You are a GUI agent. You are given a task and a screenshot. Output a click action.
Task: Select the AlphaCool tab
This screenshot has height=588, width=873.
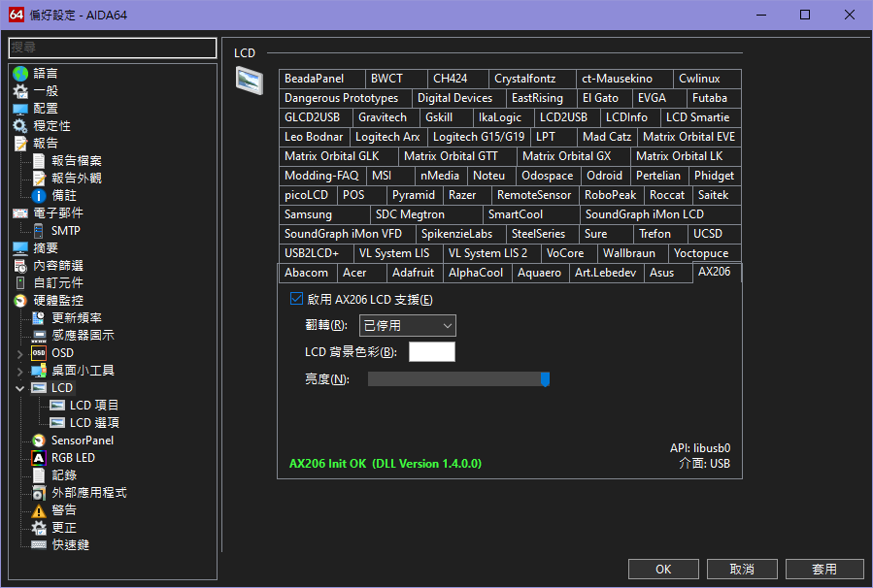pos(478,274)
